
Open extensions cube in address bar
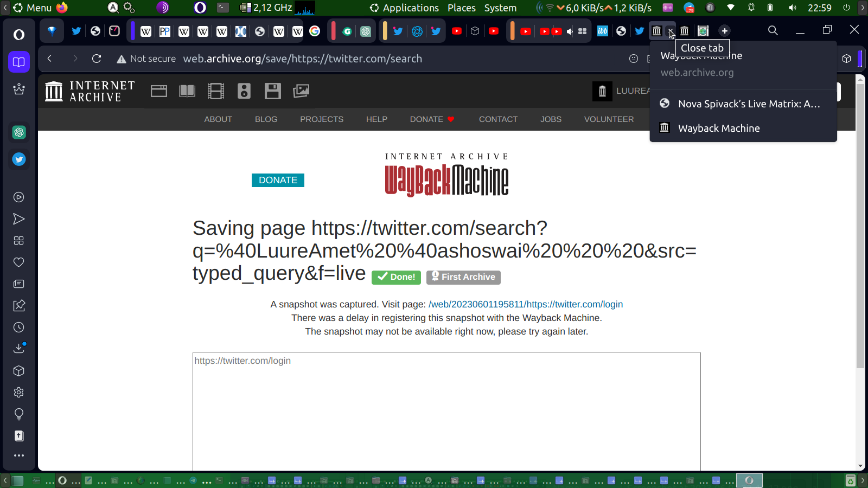(846, 59)
